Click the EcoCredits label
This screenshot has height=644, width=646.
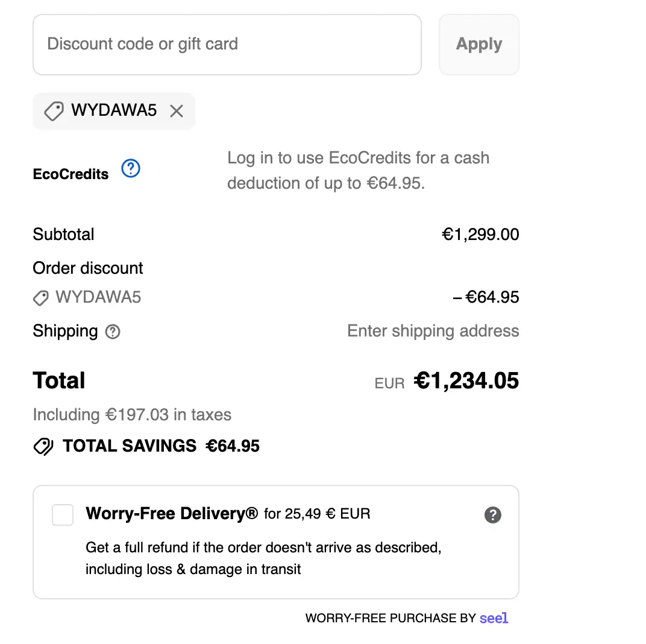(71, 174)
